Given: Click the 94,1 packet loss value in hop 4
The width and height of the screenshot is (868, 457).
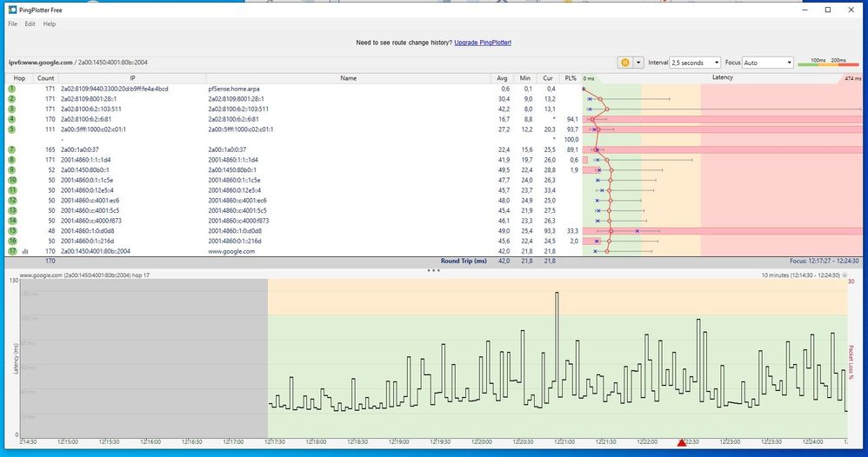Looking at the screenshot, I should click(x=572, y=119).
